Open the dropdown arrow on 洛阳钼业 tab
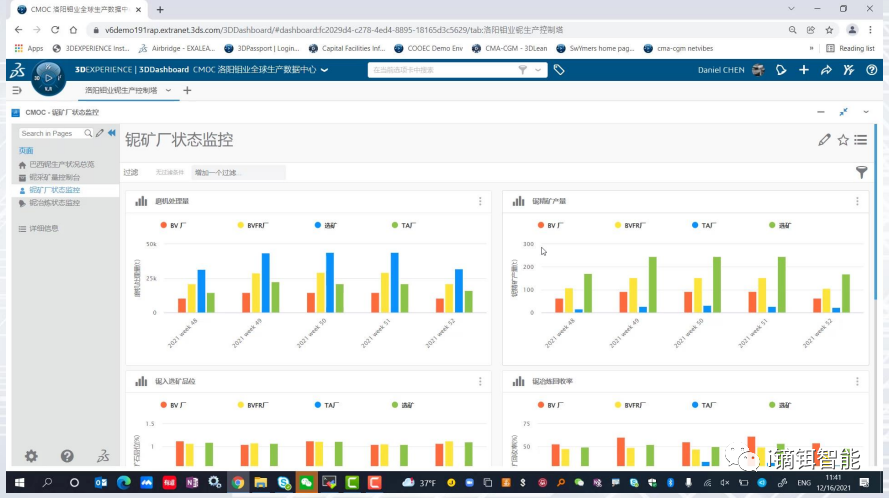This screenshot has height=498, width=889. (167, 91)
